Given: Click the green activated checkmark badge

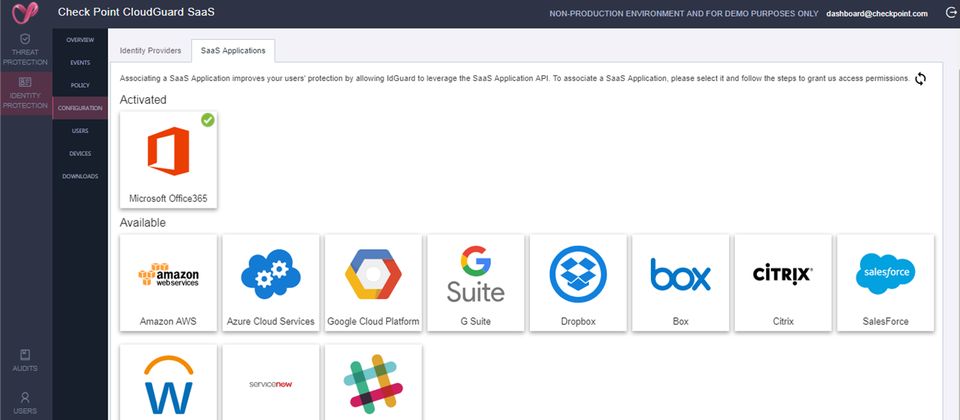Looking at the screenshot, I should (x=208, y=120).
